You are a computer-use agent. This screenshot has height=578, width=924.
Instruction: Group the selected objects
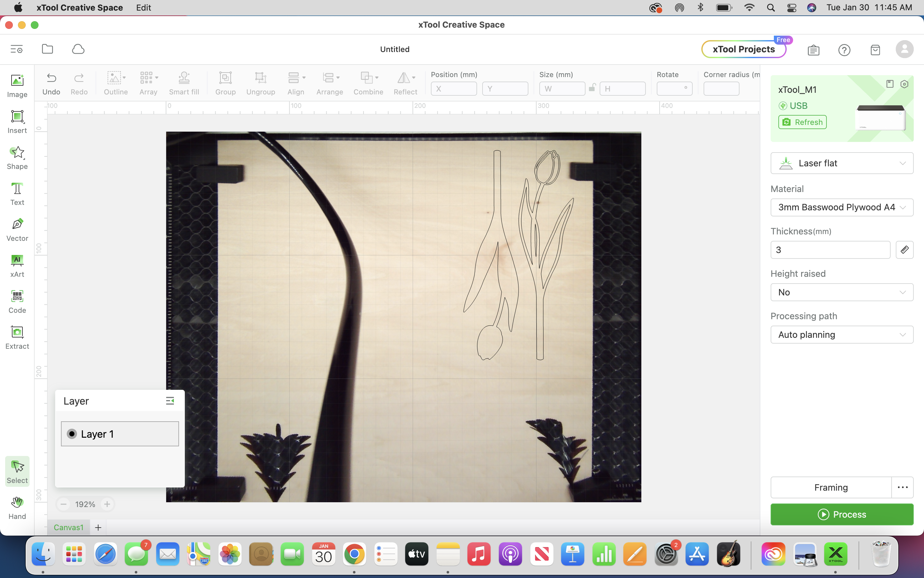[225, 83]
